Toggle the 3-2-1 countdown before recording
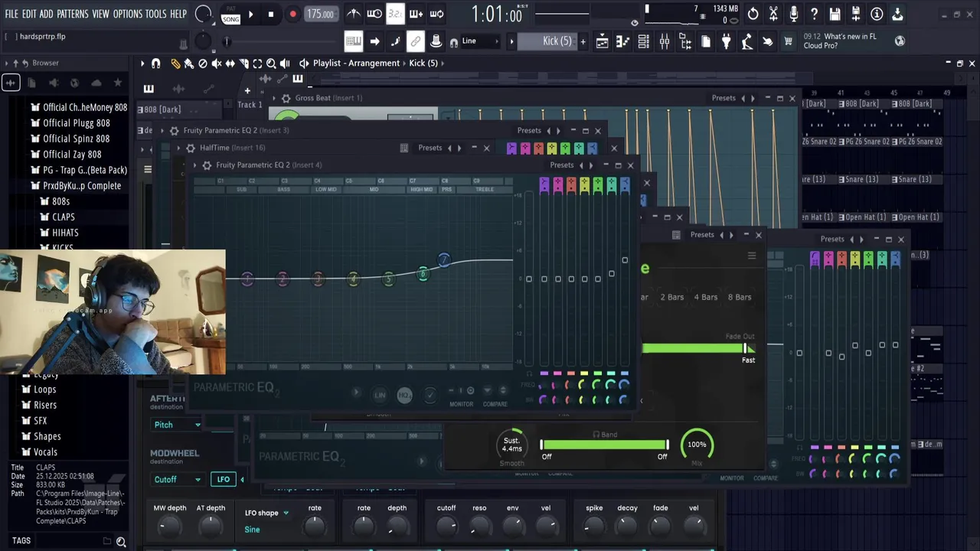The width and height of the screenshot is (980, 551). [x=395, y=14]
